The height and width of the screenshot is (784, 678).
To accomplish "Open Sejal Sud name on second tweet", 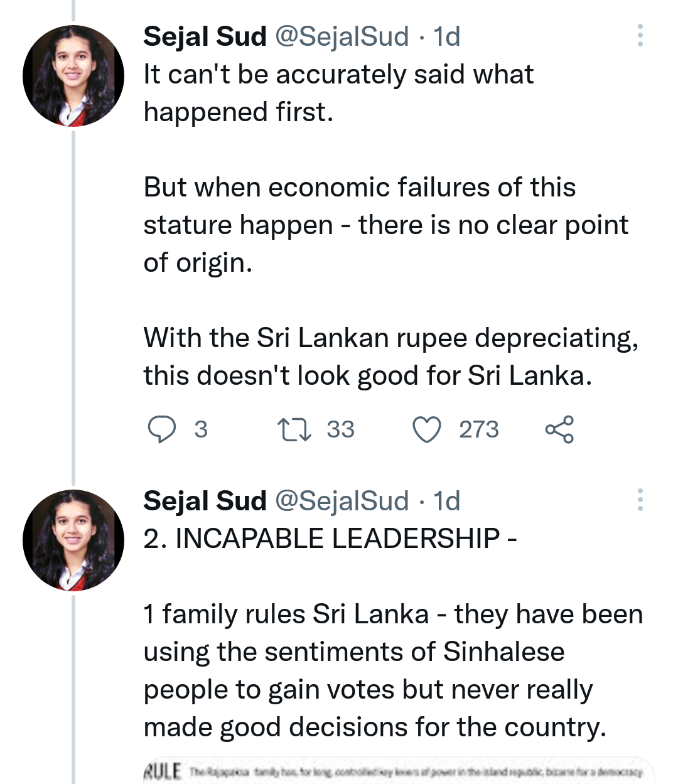I will 205,501.
